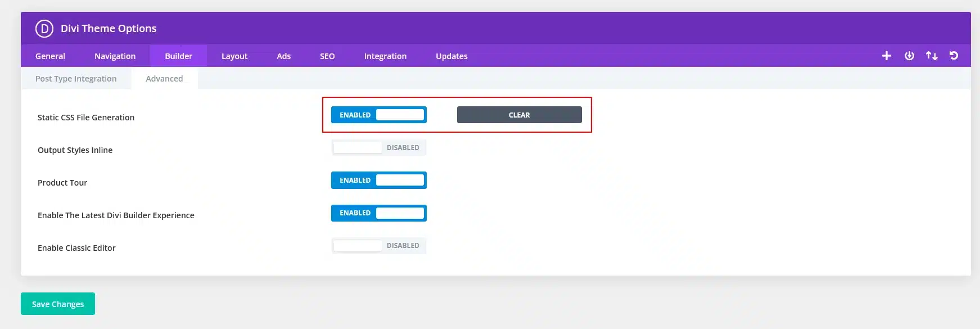Screen dimensions: 980x329
Task: Click the Output Styles Inline label
Action: point(75,150)
